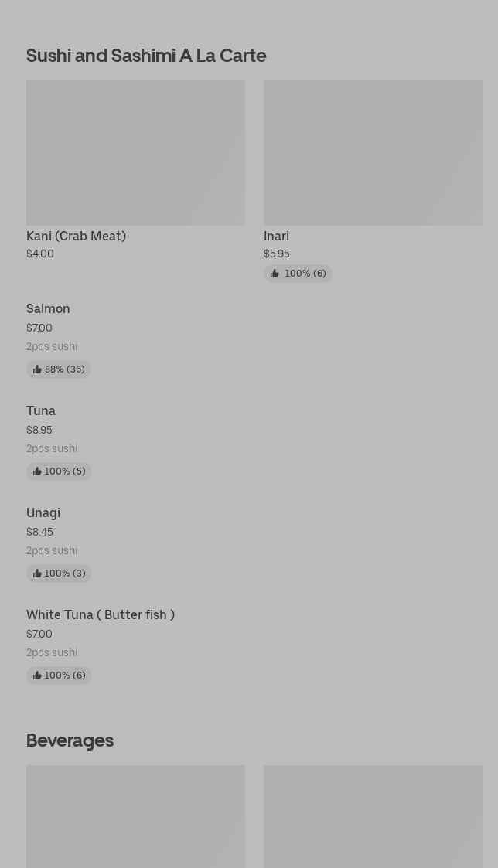Select the Salmon sushi item
This screenshot has width=498, height=868.
click(48, 308)
